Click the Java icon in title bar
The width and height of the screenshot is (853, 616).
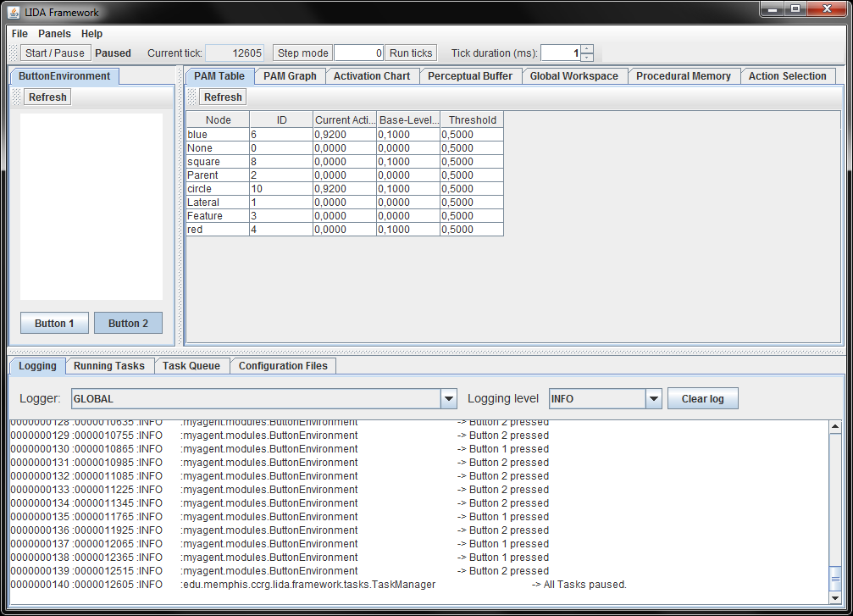pos(14,13)
